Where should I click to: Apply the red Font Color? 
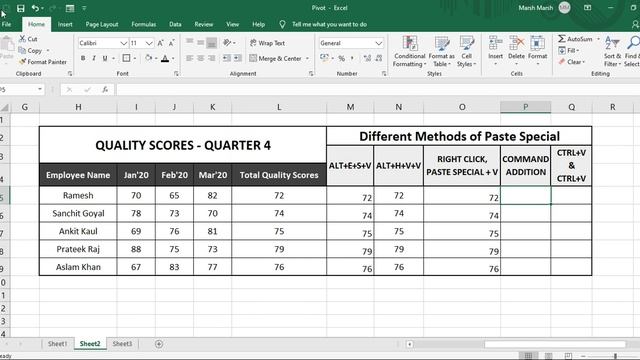click(x=165, y=58)
